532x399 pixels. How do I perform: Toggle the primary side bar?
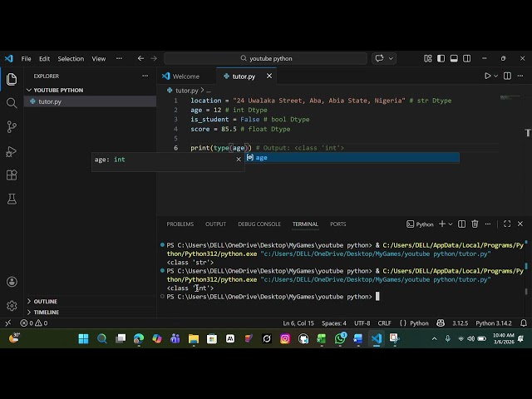(441, 58)
